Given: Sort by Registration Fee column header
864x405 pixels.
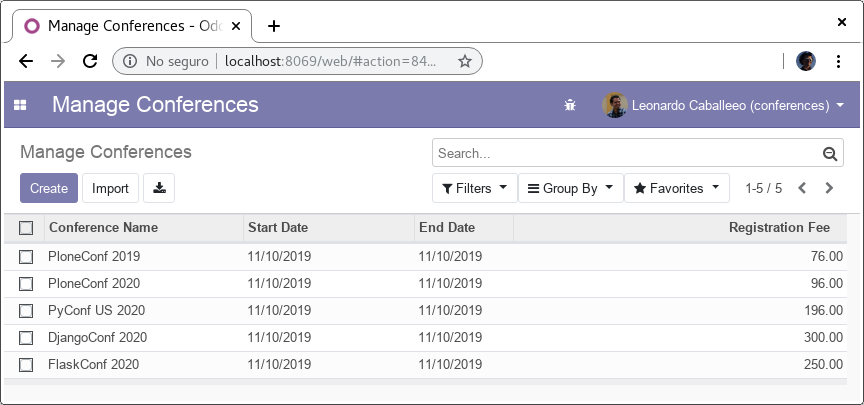Looking at the screenshot, I should click(779, 228).
